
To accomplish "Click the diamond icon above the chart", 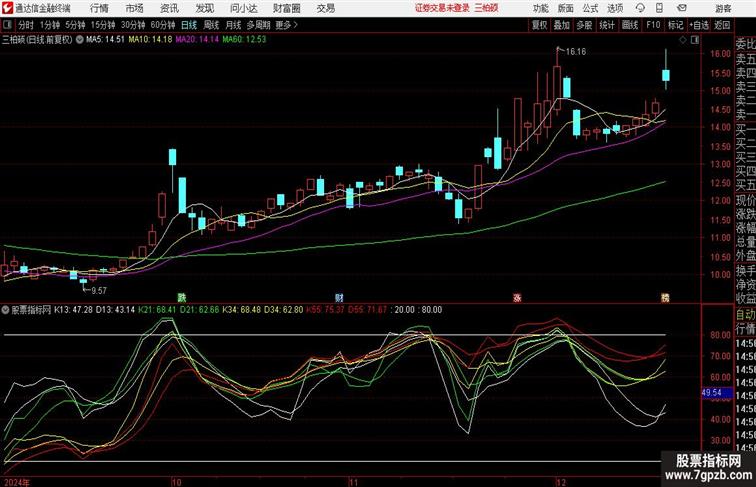I will point(683,40).
